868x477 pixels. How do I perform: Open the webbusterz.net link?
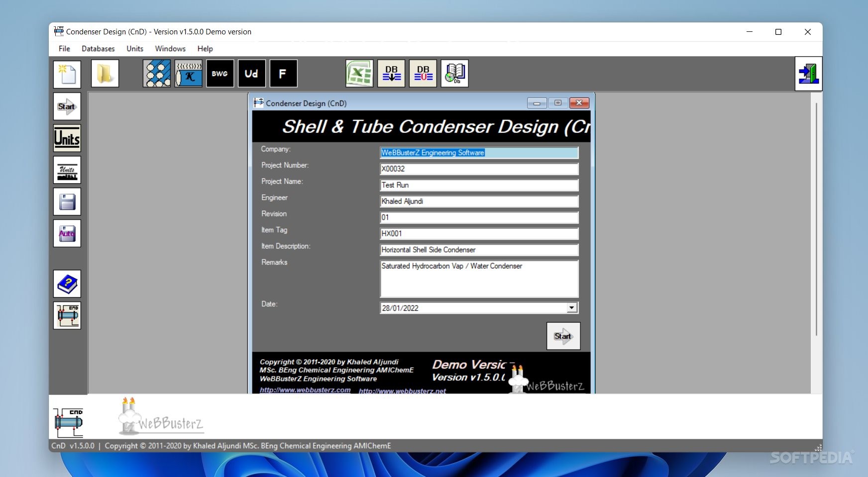[402, 391]
